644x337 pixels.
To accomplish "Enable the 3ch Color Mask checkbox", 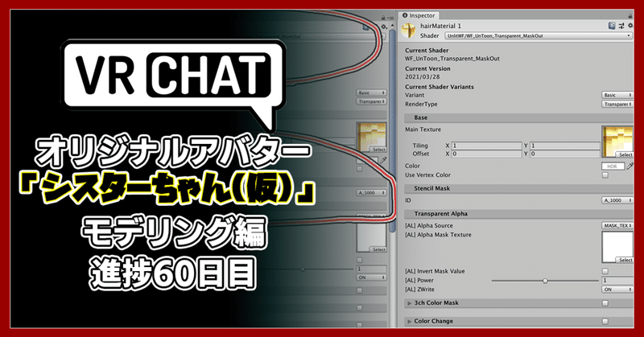I will [x=605, y=303].
